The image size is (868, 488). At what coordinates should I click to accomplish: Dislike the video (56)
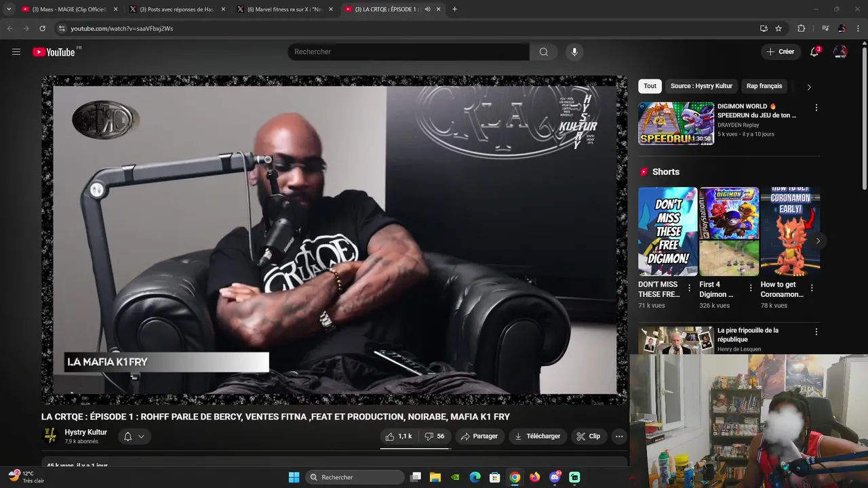coord(435,436)
